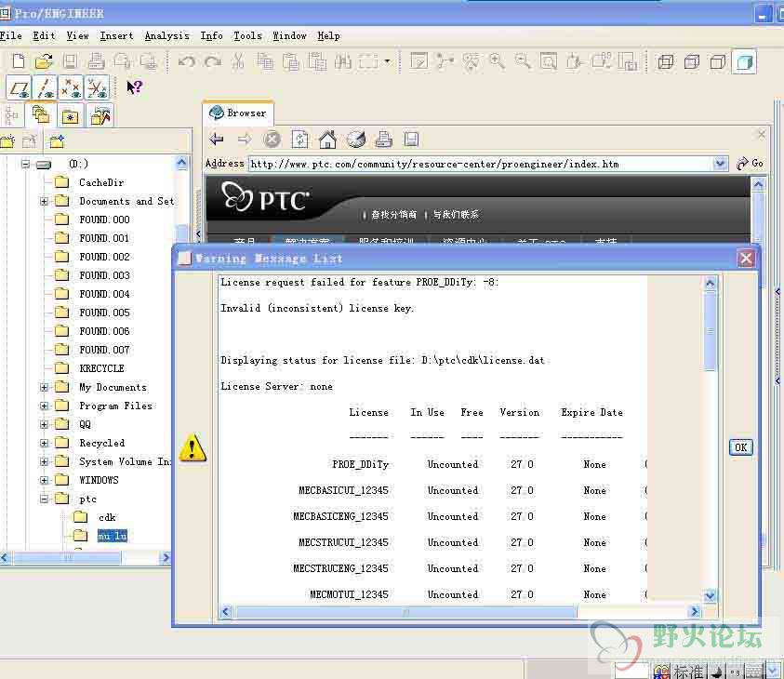Screen dimensions: 784x679
Task: Click the sparkle New Folder icon above tree
Action: tap(57, 142)
